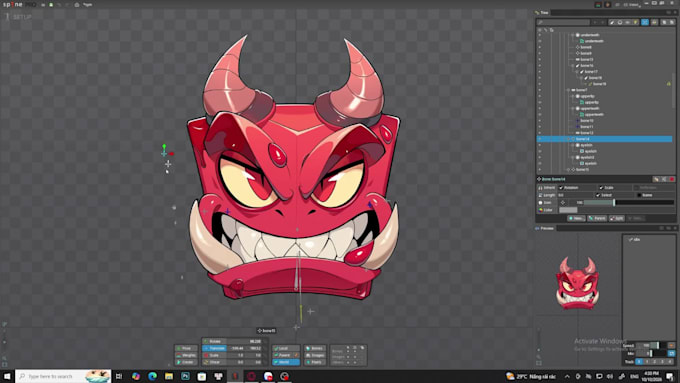This screenshot has height=383, width=680.
Task: Activate the Scale transform tool
Action: point(214,355)
